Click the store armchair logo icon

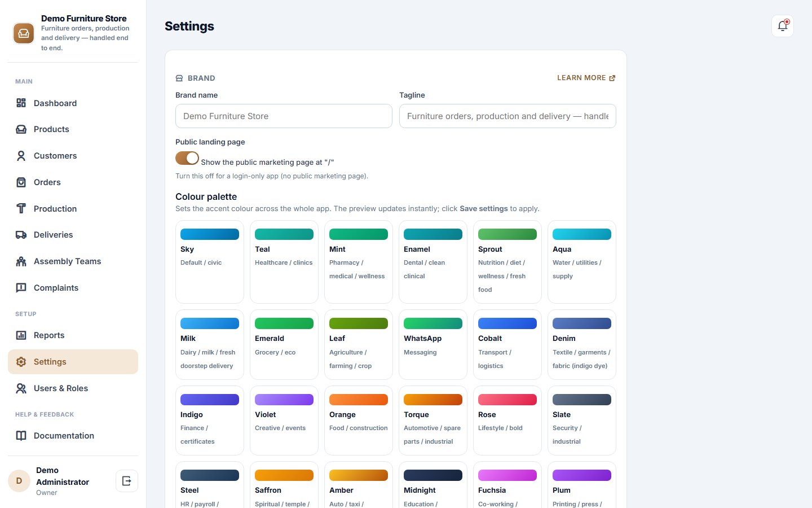click(24, 33)
